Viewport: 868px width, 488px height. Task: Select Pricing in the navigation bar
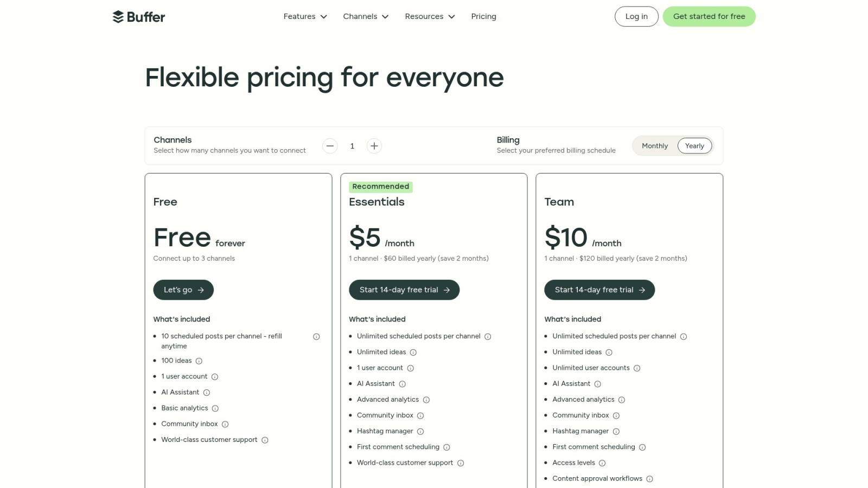pos(483,16)
